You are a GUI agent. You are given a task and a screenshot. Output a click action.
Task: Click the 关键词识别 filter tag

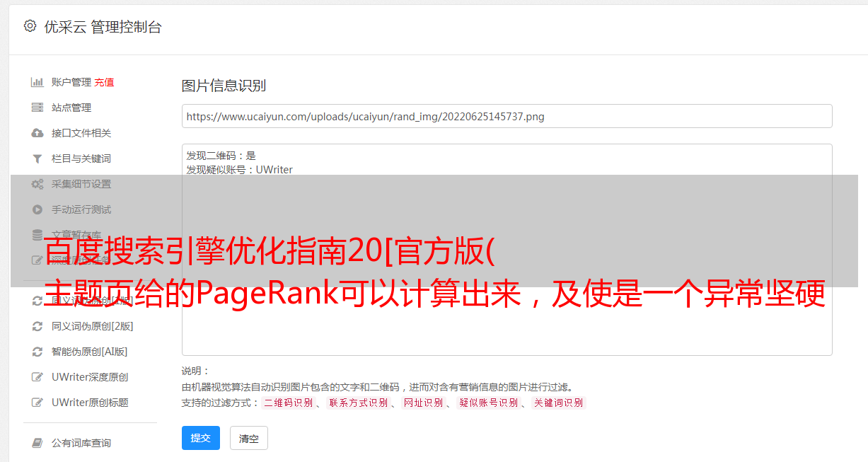[x=559, y=403]
